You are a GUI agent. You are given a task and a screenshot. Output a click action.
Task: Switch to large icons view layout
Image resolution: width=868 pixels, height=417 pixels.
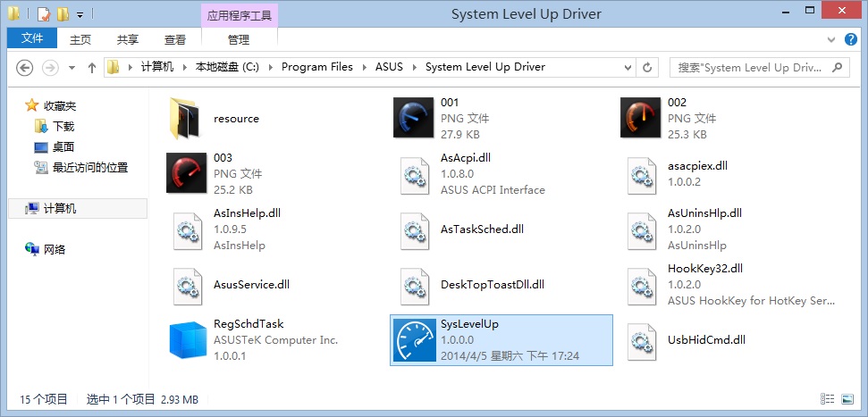pyautogui.click(x=847, y=399)
